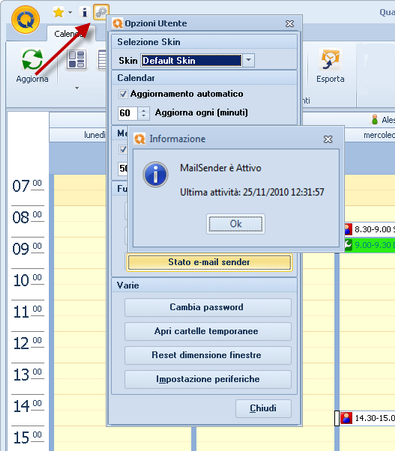Click the 10:00 time slot label
Image resolution: width=395 pixels, height=451 pixels.
pyautogui.click(x=27, y=280)
